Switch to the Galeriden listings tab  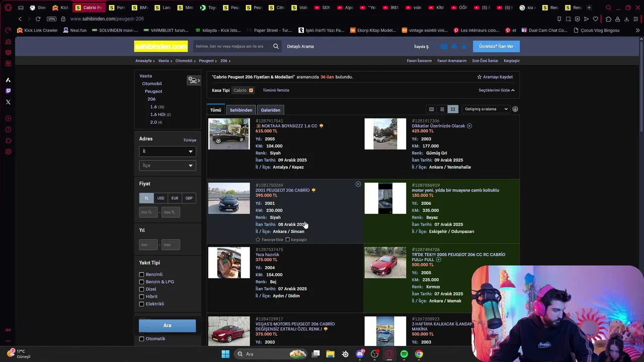pos(271,110)
